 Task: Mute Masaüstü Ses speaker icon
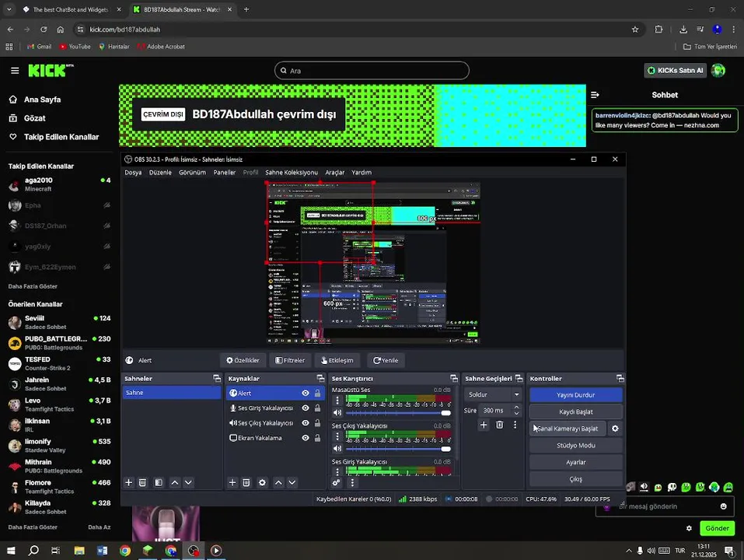pos(337,413)
